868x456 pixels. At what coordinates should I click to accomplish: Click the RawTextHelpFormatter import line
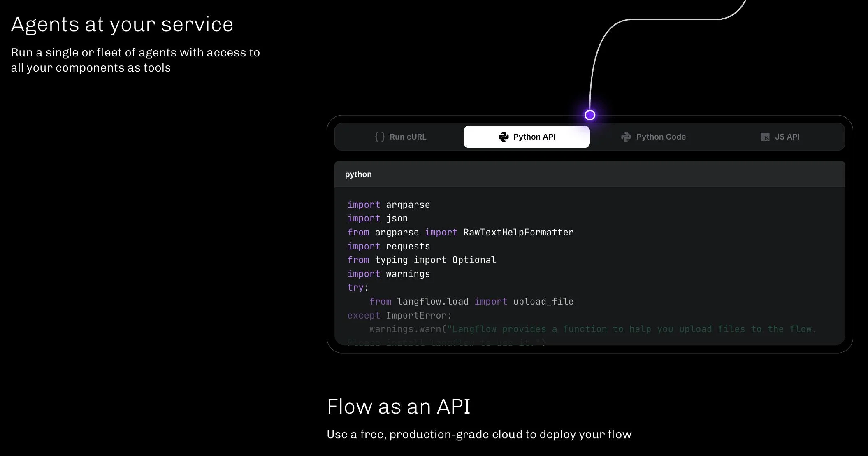pos(460,232)
